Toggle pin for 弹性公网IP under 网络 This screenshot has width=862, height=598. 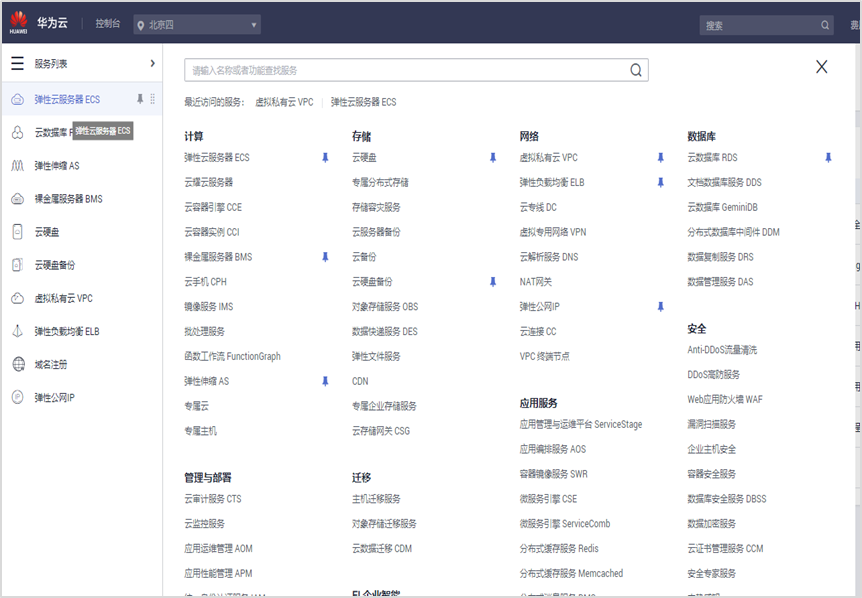coord(660,307)
